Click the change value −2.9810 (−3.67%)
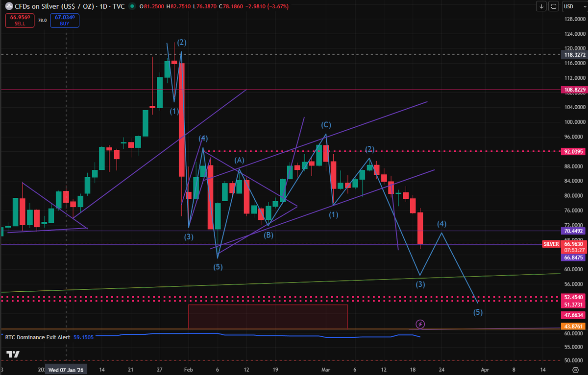Screen dimensions: 588x375 pyautogui.click(x=267, y=7)
